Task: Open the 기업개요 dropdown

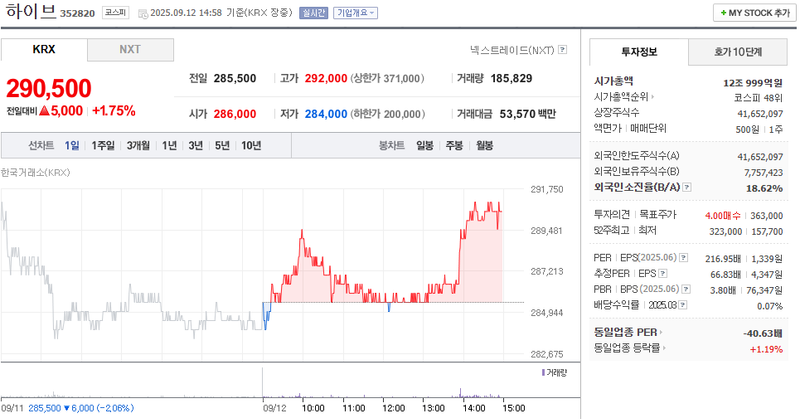Action: point(356,13)
